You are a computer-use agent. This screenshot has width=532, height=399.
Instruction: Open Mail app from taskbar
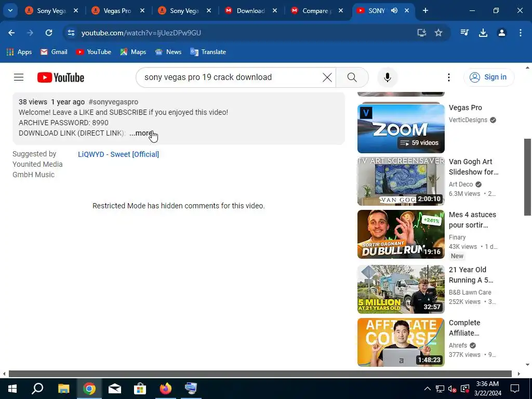click(115, 389)
